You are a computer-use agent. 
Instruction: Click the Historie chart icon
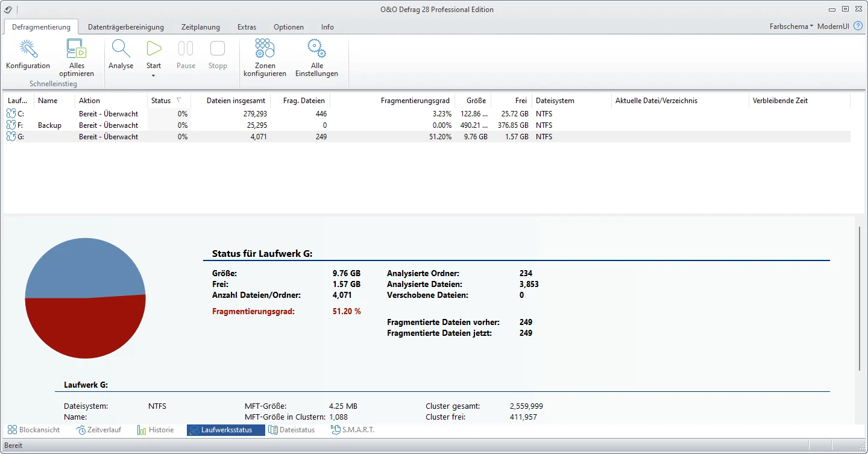pos(142,430)
